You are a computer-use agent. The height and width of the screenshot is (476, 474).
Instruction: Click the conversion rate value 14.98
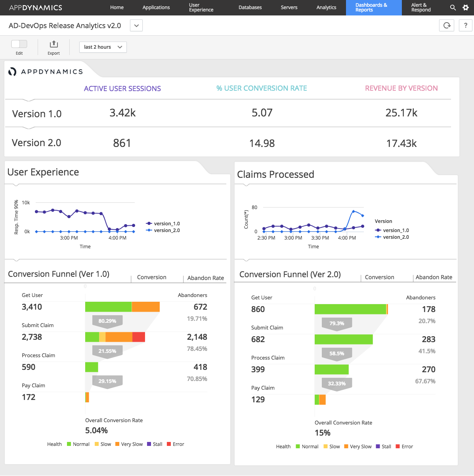click(x=262, y=143)
